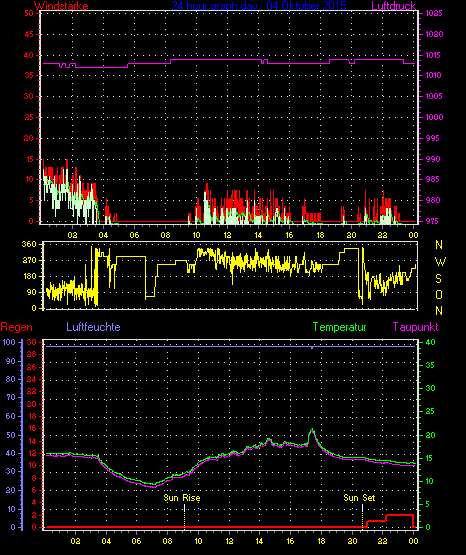Click the 50 humidity axis value
466x555 pixels.
click(11, 435)
